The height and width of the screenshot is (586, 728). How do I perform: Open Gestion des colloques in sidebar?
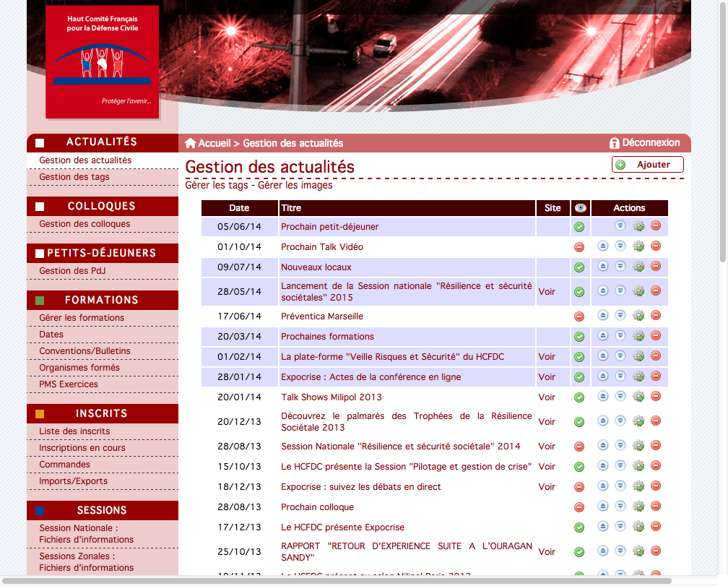point(84,224)
